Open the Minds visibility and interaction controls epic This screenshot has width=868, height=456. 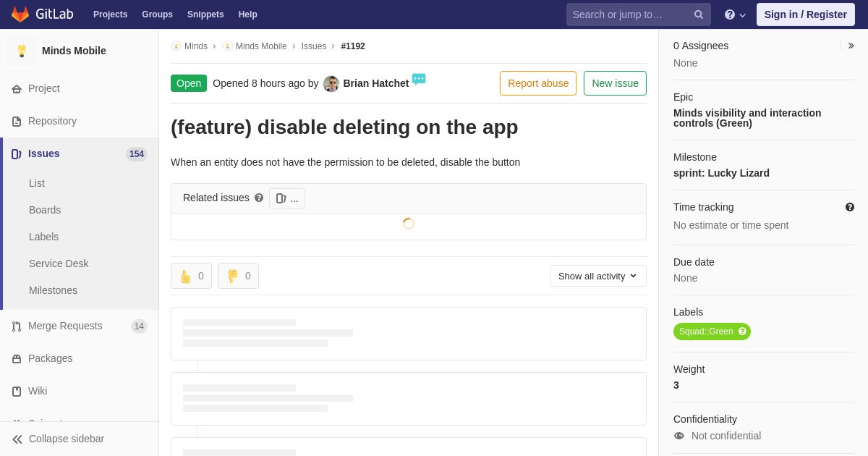click(747, 118)
